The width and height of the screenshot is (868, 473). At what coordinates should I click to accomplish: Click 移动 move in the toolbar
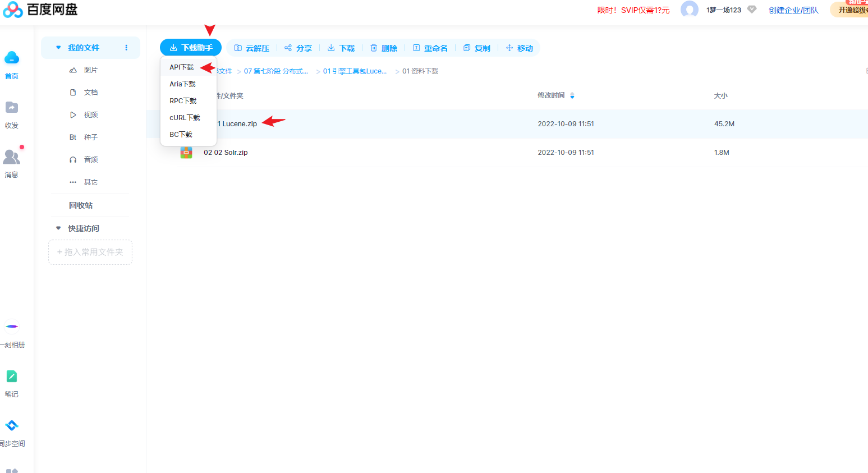pos(520,48)
